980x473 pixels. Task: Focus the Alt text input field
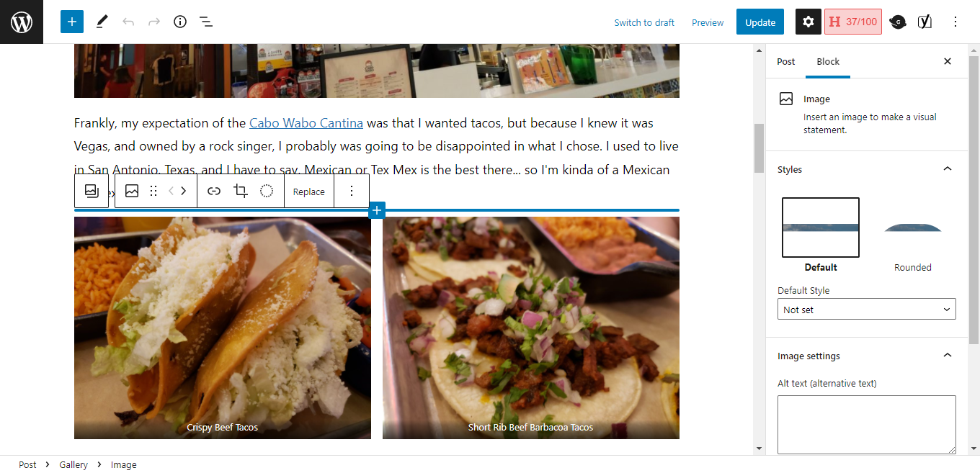867,425
